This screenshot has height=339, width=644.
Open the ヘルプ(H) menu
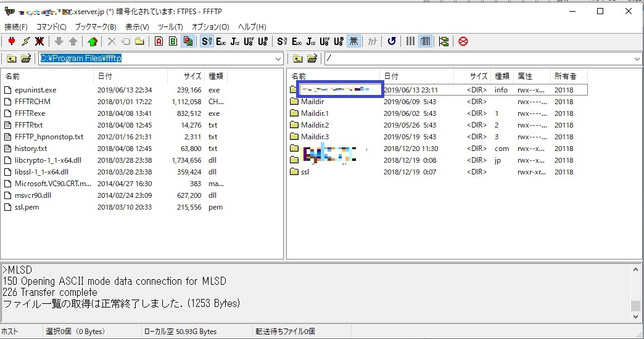click(252, 27)
